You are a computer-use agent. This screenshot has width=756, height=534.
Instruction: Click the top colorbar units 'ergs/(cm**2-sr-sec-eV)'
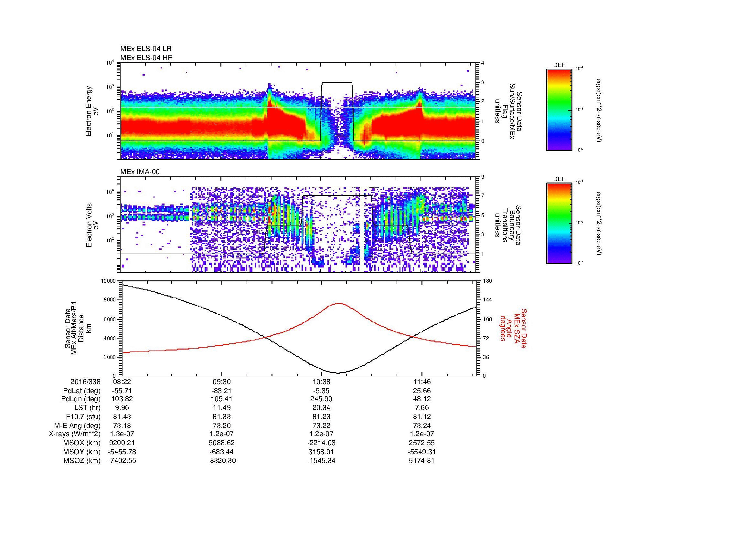[x=599, y=110]
